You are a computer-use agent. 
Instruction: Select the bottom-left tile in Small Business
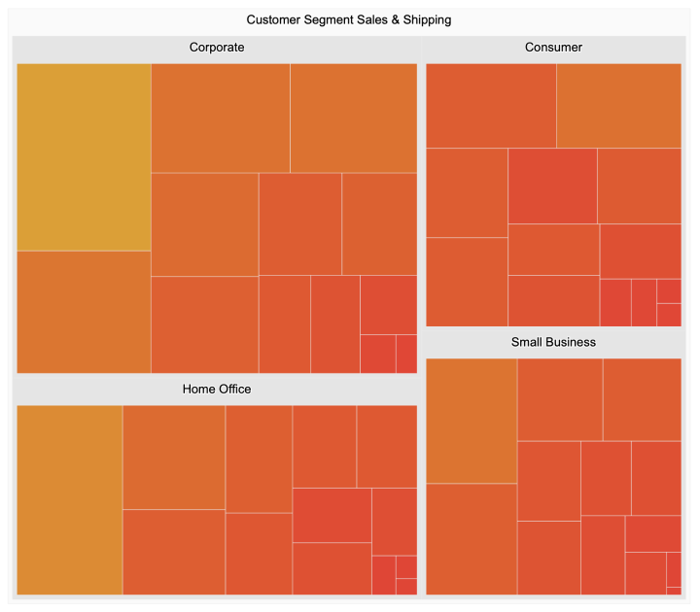click(x=472, y=539)
